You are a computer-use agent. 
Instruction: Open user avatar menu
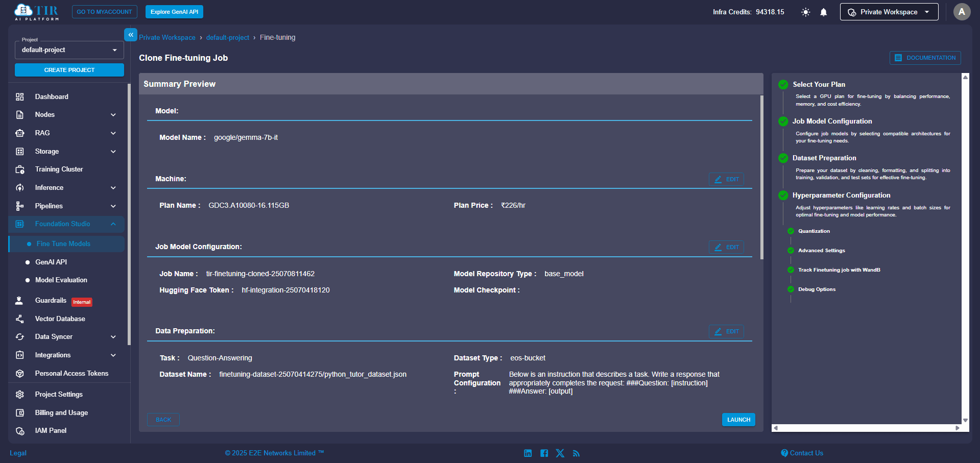point(962,12)
